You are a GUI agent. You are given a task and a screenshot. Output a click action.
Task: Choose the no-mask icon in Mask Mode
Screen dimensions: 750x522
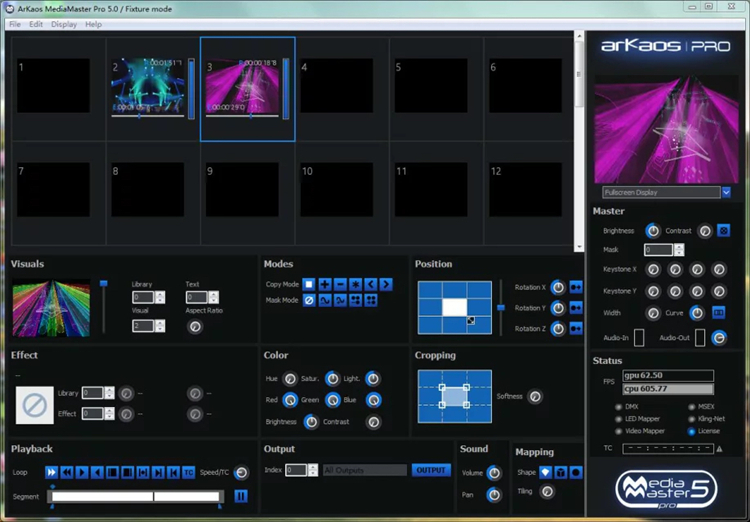point(309,300)
